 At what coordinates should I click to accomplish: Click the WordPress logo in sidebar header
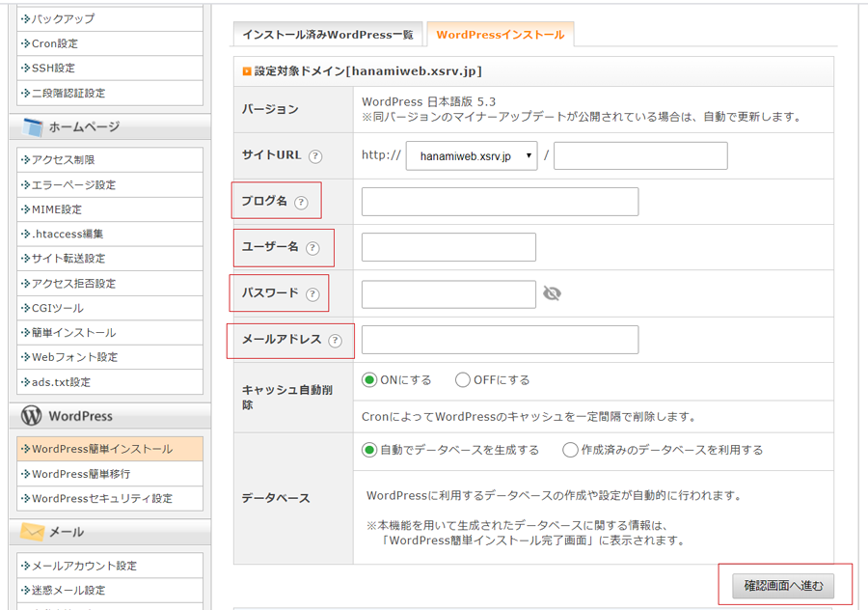(x=32, y=415)
